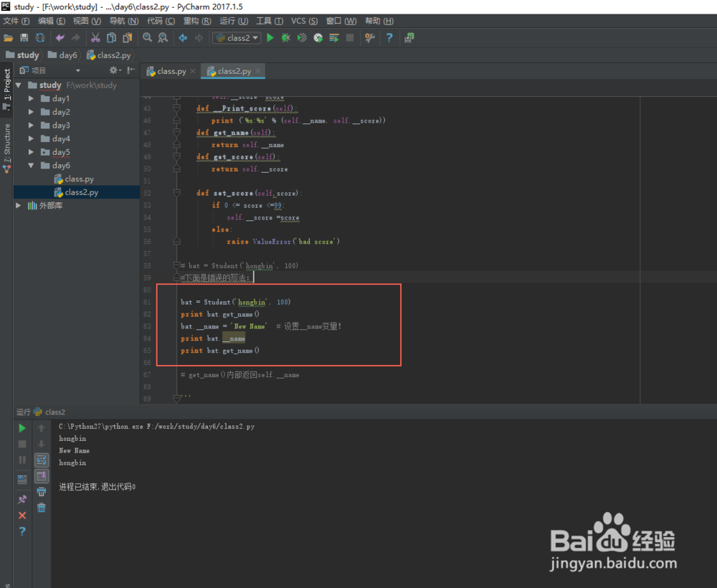Navigate back with blue arrow icon
The image size is (717, 588).
click(x=183, y=38)
